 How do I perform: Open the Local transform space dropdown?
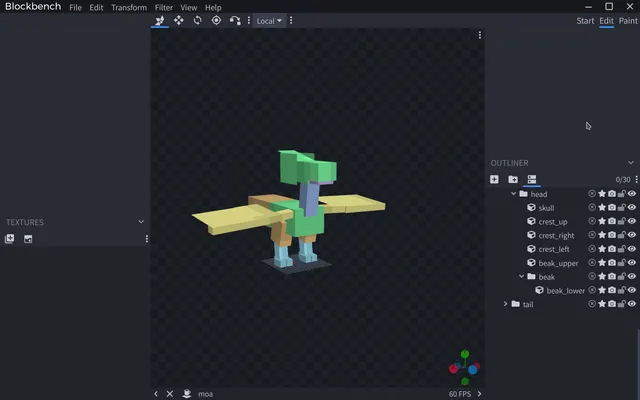[x=269, y=21]
